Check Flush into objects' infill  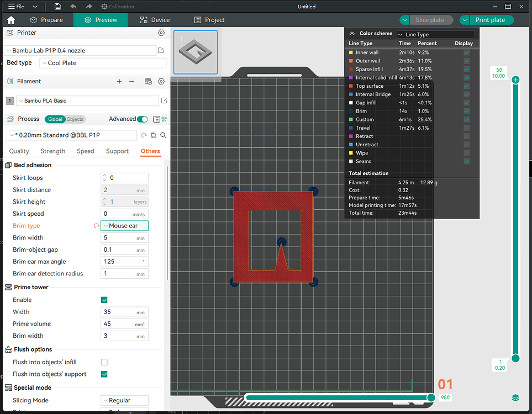pyautogui.click(x=104, y=362)
